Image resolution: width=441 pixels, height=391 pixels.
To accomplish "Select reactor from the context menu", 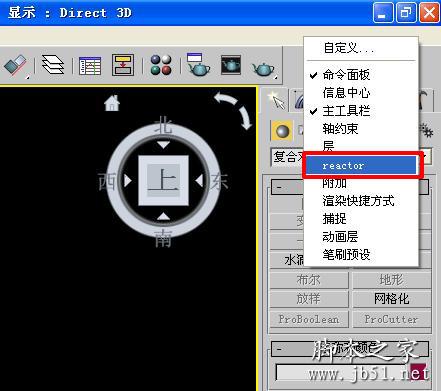I will pyautogui.click(x=361, y=165).
